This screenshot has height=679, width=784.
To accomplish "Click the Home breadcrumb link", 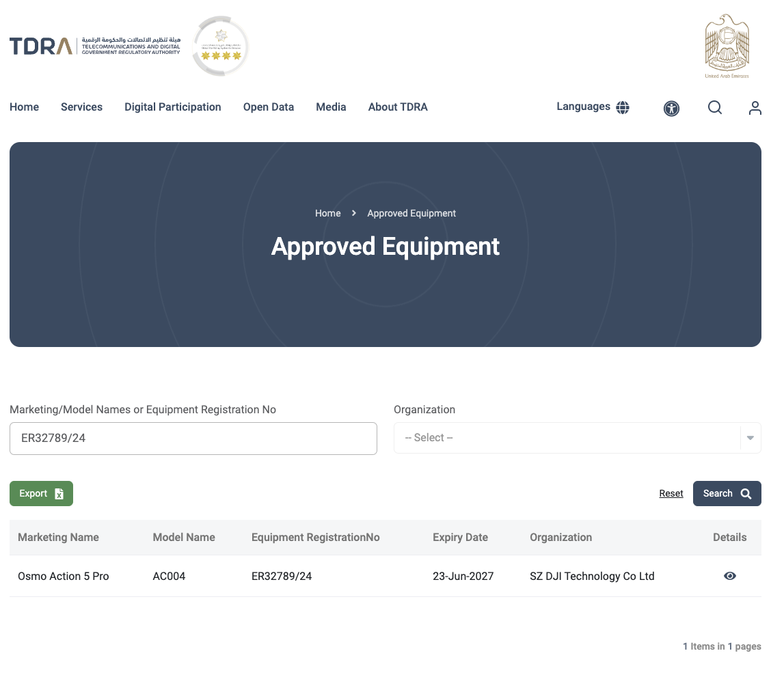I will click(328, 213).
